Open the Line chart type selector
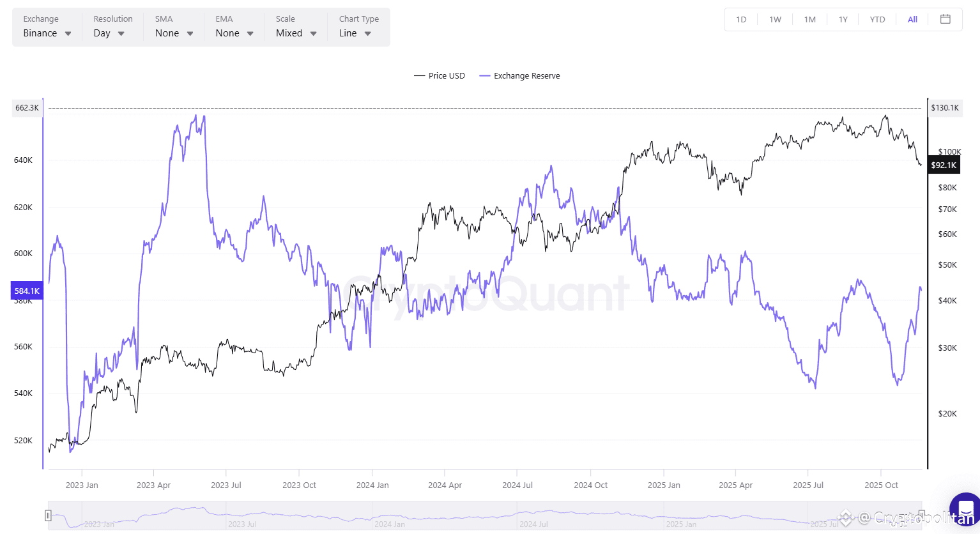 pyautogui.click(x=348, y=33)
